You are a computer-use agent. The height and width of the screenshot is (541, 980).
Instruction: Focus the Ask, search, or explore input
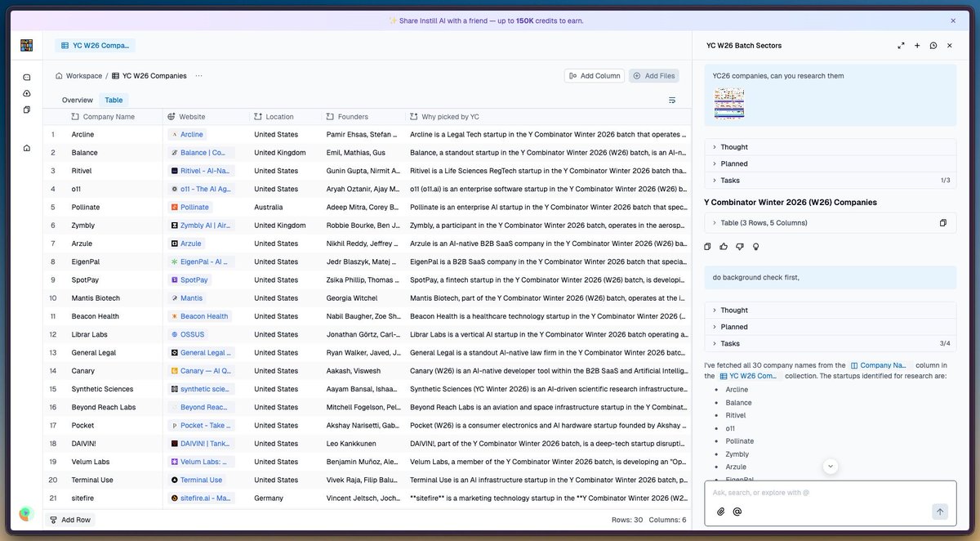click(x=831, y=493)
